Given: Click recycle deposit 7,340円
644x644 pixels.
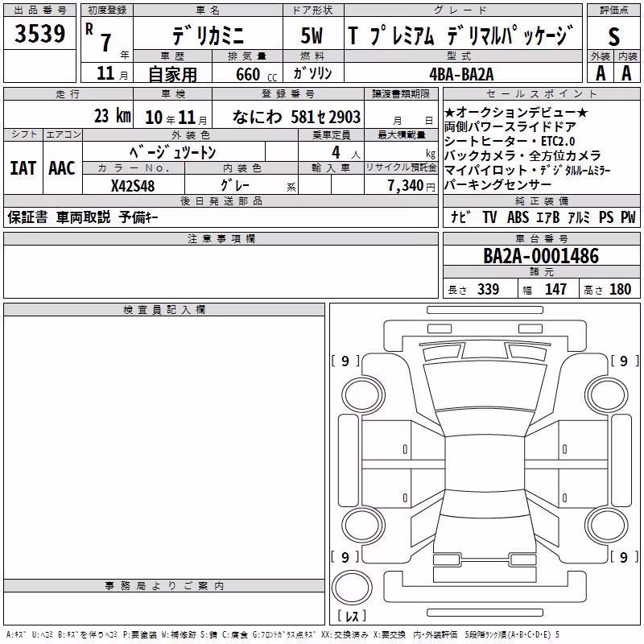Looking at the screenshot, I should coord(411,186).
